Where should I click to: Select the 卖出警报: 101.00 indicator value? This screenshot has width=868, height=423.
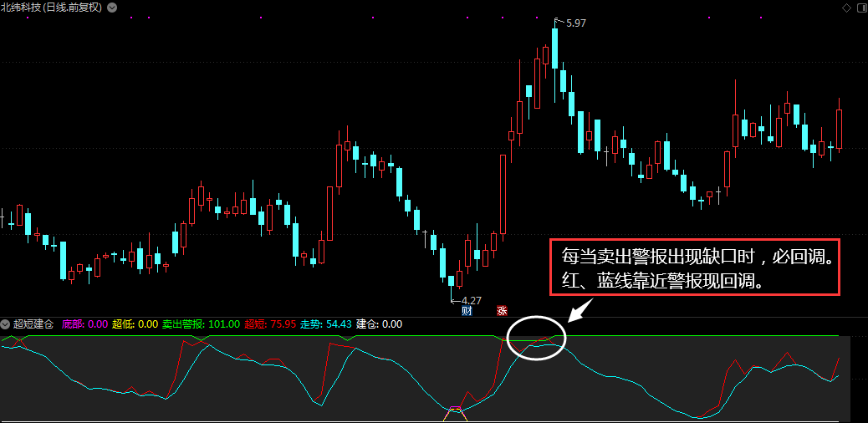[201, 324]
